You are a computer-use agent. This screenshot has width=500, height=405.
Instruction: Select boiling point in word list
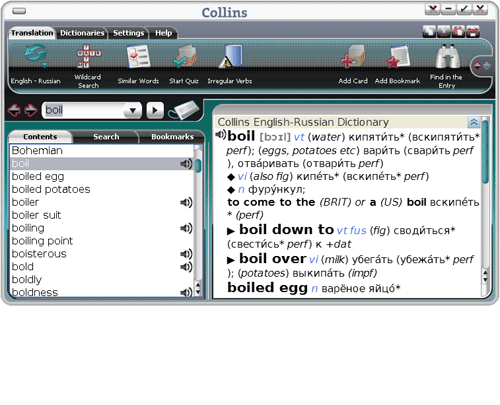coord(102,241)
